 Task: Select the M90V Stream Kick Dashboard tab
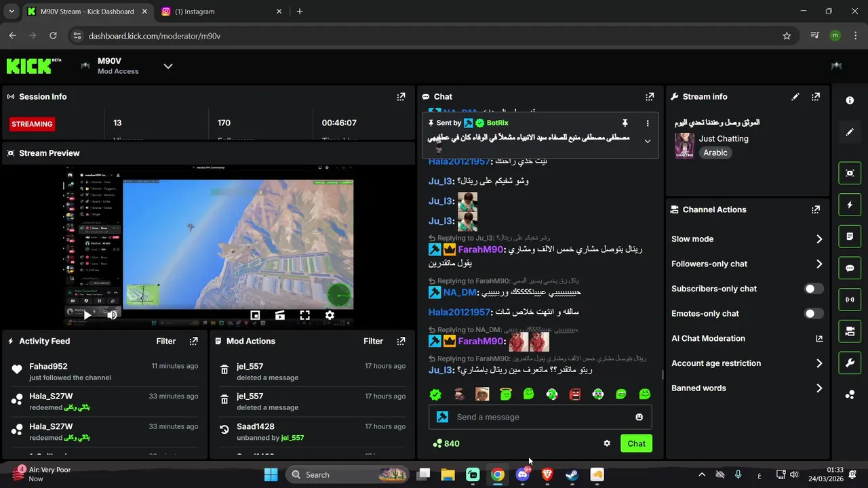click(x=86, y=12)
